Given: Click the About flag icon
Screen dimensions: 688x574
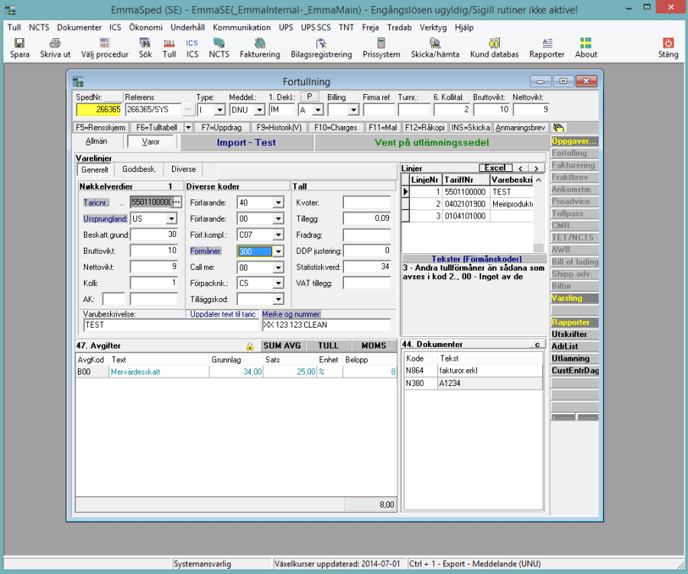Looking at the screenshot, I should coord(585,43).
